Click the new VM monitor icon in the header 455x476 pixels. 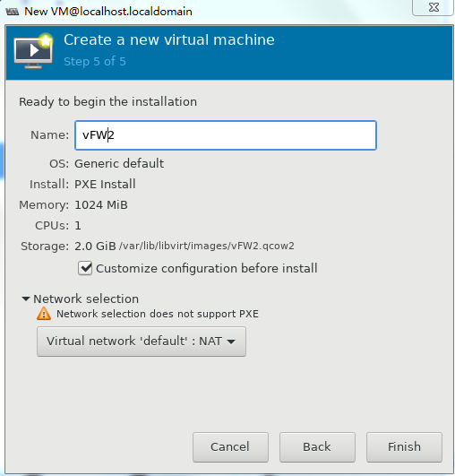pyautogui.click(x=33, y=51)
